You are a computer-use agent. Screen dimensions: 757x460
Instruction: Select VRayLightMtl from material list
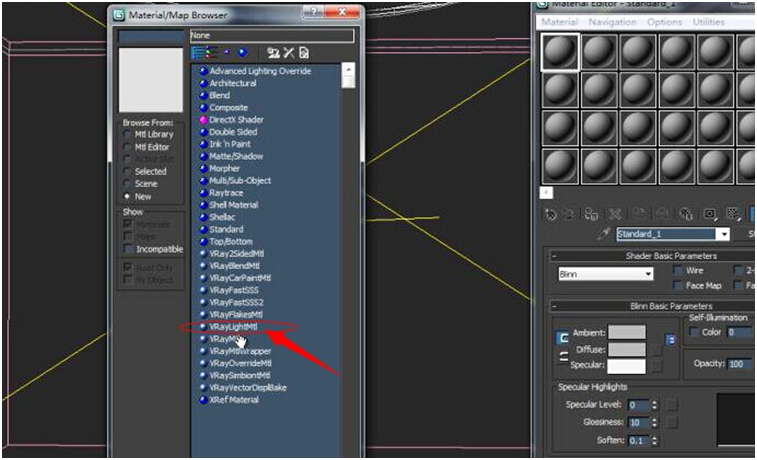point(233,327)
